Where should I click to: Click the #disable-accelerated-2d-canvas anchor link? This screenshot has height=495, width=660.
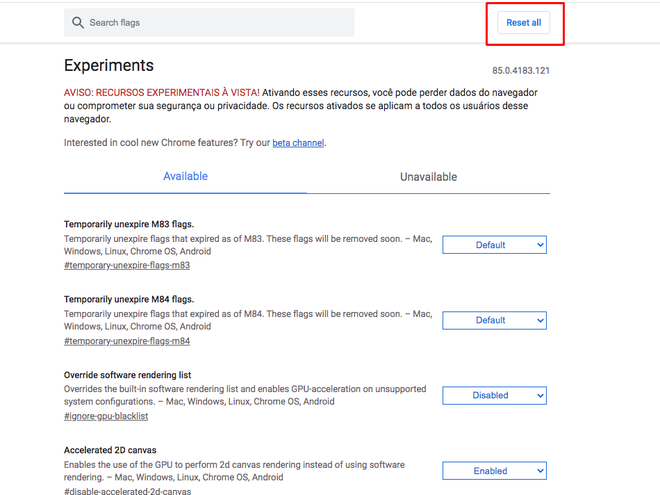click(128, 491)
